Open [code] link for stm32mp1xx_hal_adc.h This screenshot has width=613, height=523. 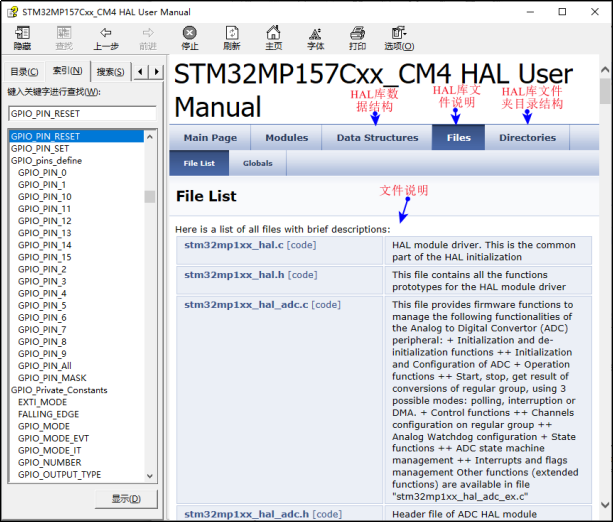coord(327,514)
